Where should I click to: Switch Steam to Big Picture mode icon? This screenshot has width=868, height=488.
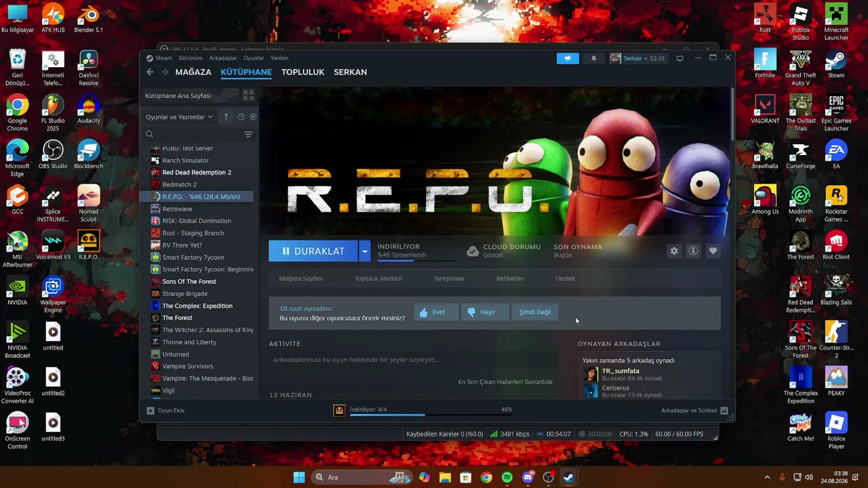pos(680,58)
